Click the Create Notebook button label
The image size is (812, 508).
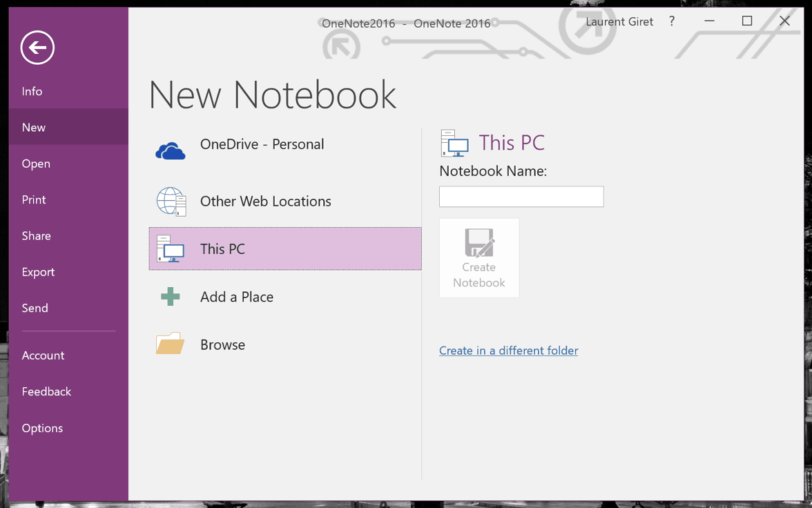pyautogui.click(x=479, y=275)
